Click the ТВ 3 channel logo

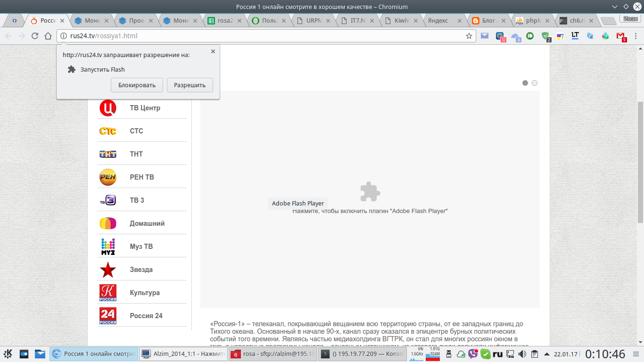coord(108,200)
